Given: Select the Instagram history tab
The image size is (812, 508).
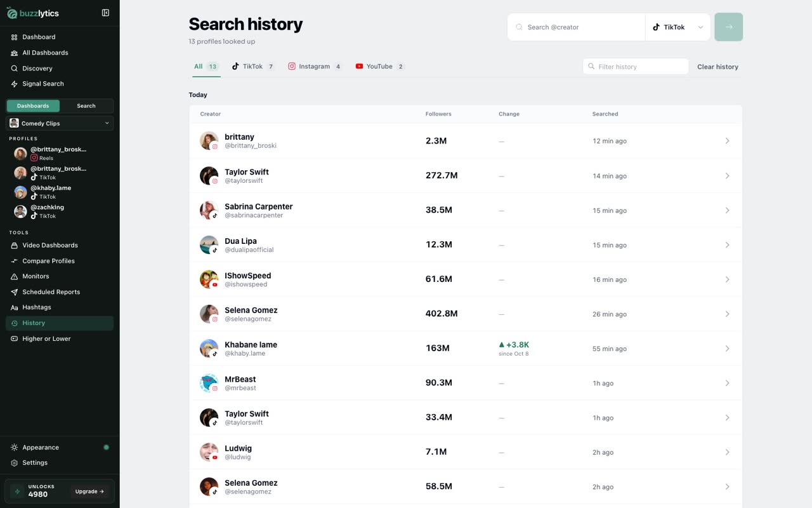Looking at the screenshot, I should coord(315,67).
